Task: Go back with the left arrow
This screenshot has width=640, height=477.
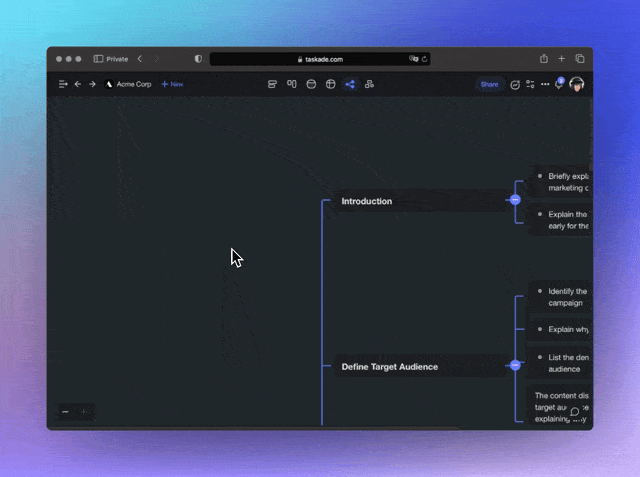Action: (78, 84)
